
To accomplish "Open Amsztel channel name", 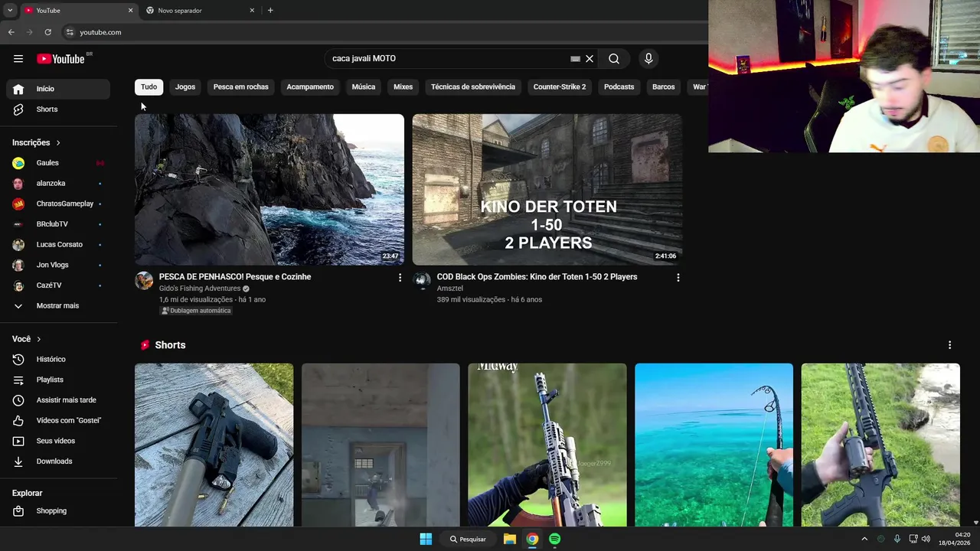I will (450, 289).
